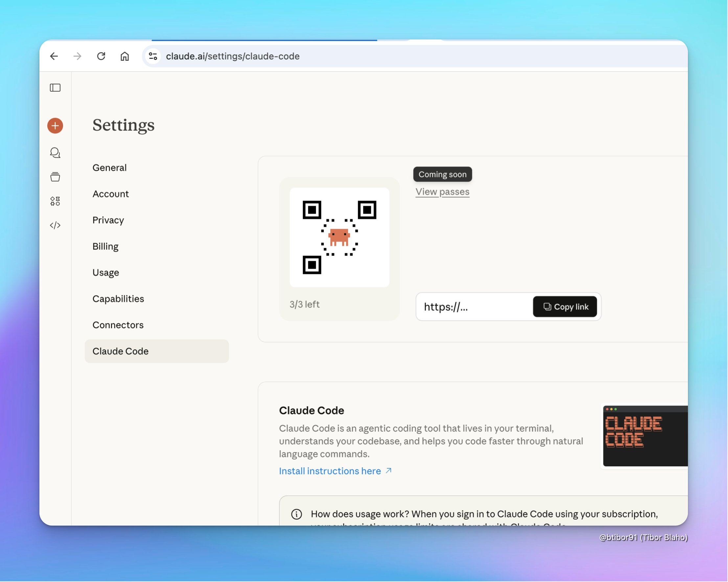Open the Install instructions here link
The height and width of the screenshot is (582, 728).
point(335,471)
